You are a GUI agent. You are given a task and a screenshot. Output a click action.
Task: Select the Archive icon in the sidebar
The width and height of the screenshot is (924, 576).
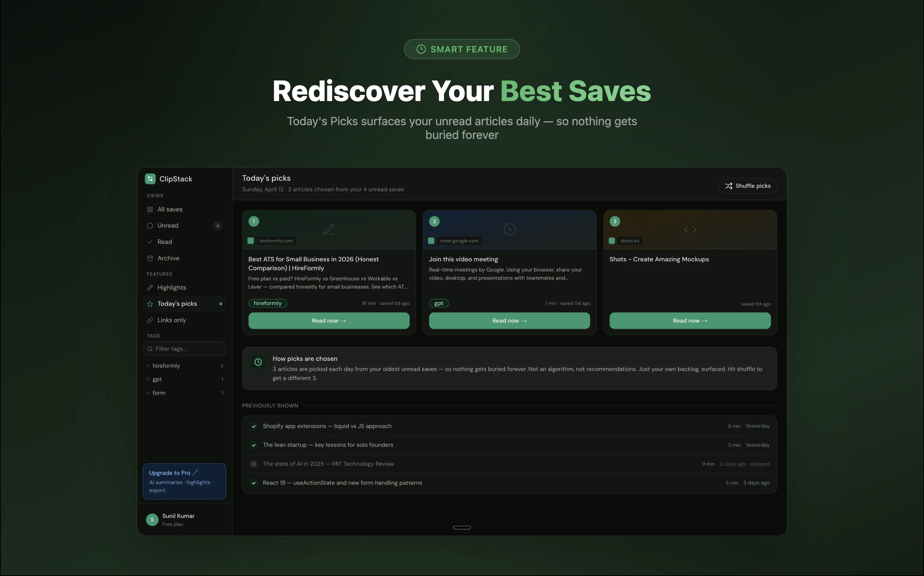click(x=150, y=258)
